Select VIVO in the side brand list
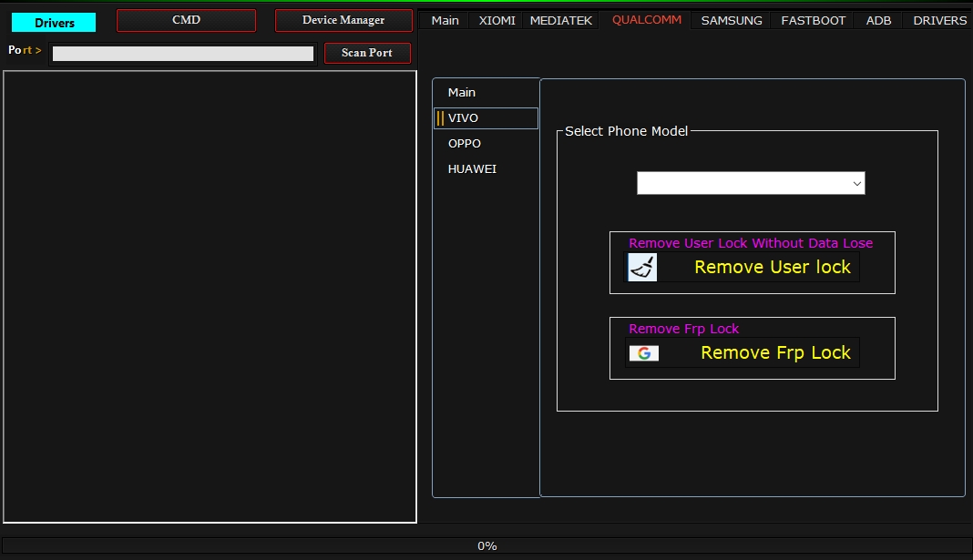973x560 pixels. pyautogui.click(x=486, y=117)
